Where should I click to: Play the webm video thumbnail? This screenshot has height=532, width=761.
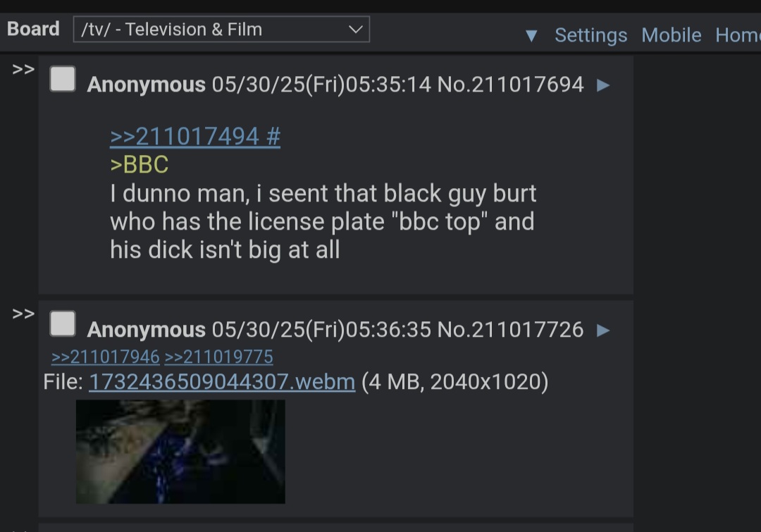click(x=180, y=452)
